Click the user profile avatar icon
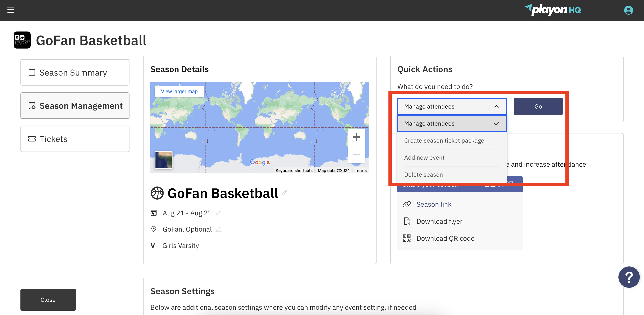644x315 pixels. coord(628,10)
